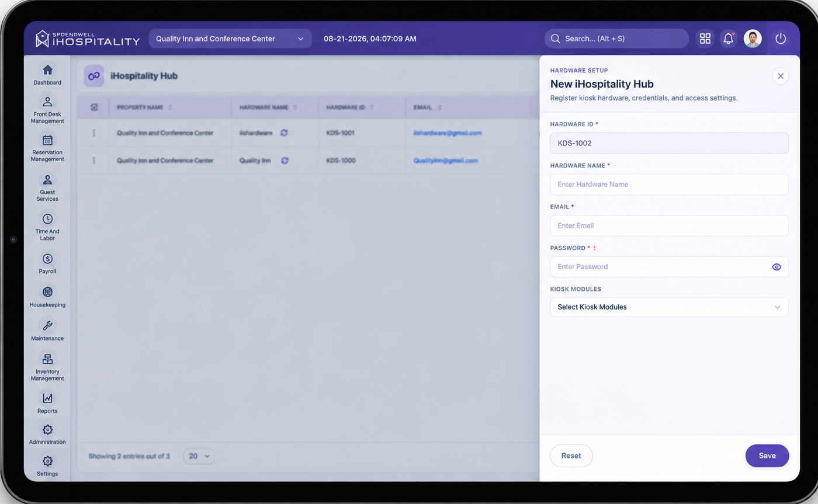818x504 pixels.
Task: Check notifications bell icon
Action: tap(728, 39)
